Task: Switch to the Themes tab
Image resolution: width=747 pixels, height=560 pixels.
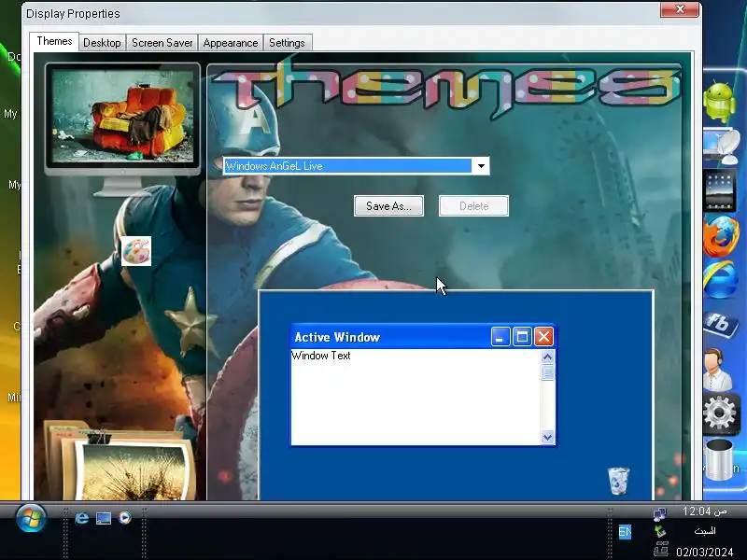Action: 54,41
